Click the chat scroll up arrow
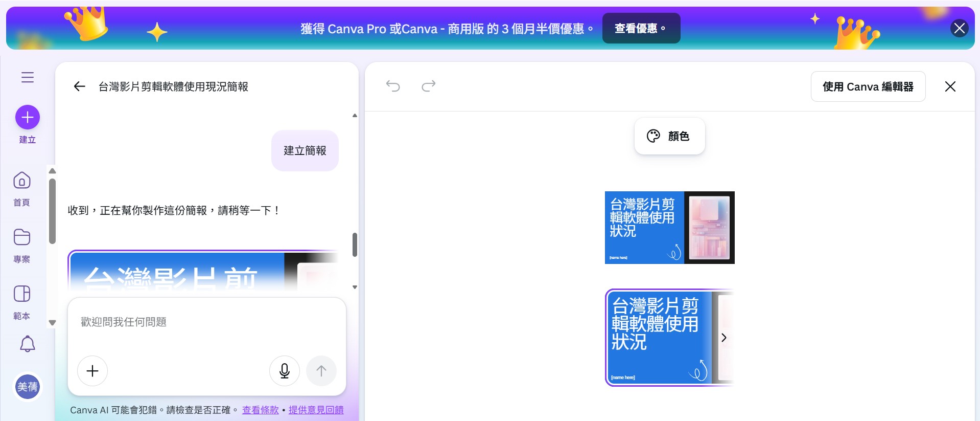This screenshot has height=421, width=980. point(355,116)
